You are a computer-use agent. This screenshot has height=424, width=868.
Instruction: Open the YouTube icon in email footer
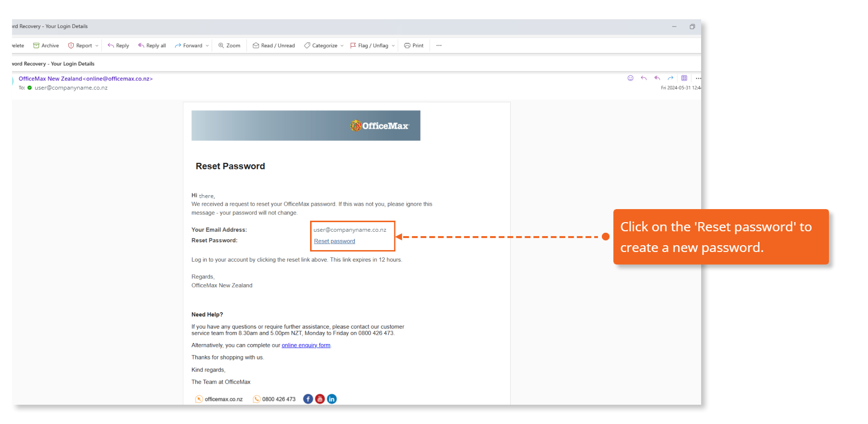point(320,399)
